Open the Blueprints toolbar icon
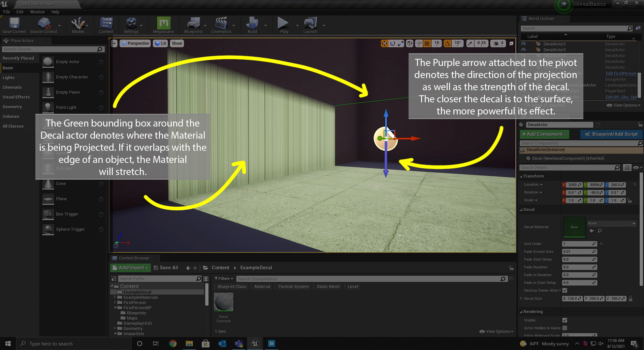Screen dimensions: 644x350 click(193, 25)
